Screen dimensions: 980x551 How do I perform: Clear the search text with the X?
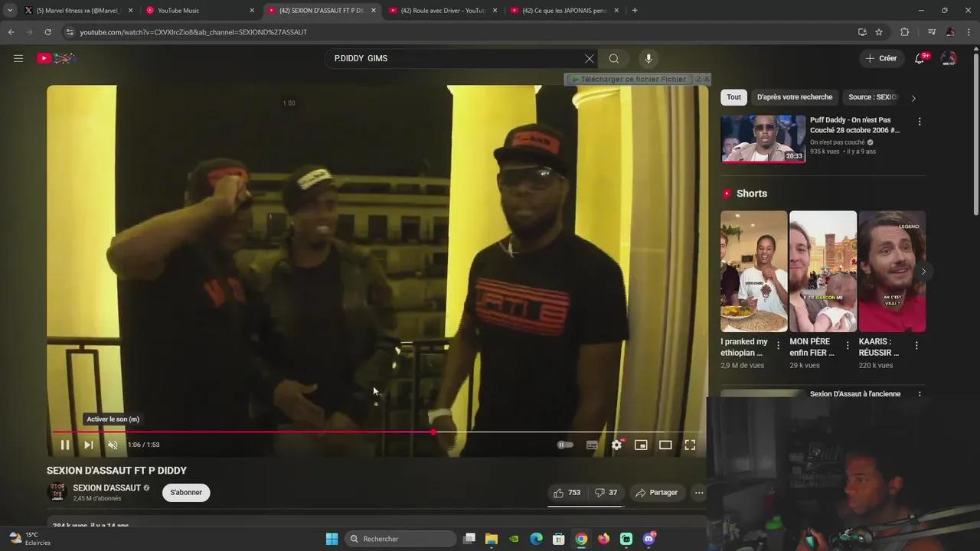pos(589,58)
